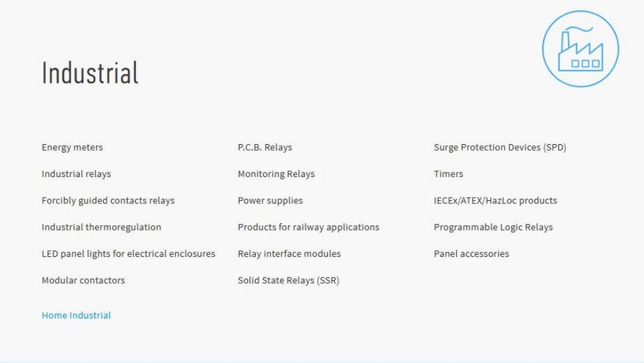Open Relay interface modules link
The width and height of the screenshot is (644, 363).
[289, 254]
